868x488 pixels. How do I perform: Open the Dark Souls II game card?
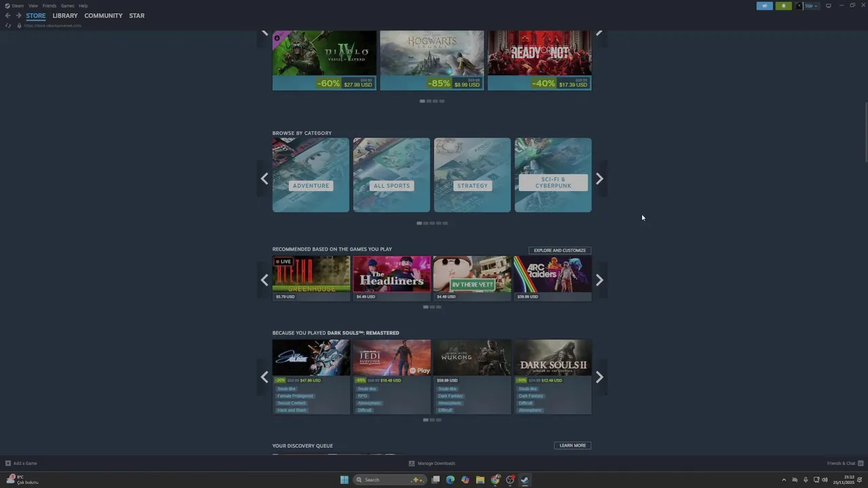tap(553, 377)
